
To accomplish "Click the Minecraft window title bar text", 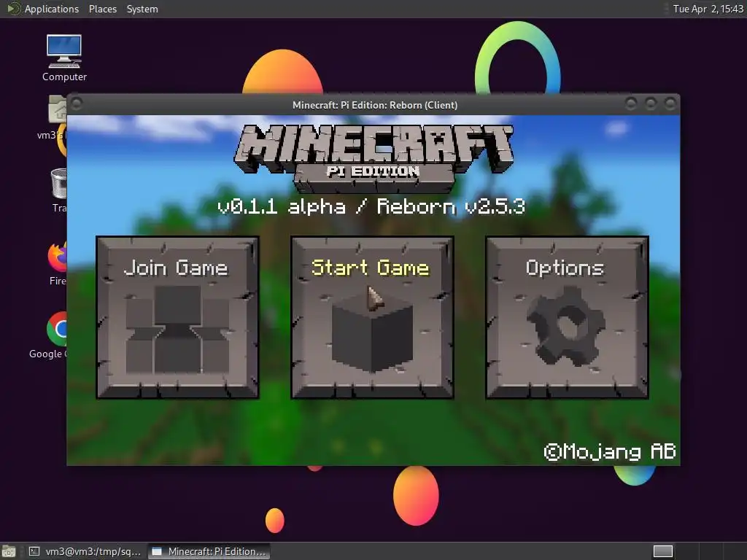I will [x=375, y=105].
